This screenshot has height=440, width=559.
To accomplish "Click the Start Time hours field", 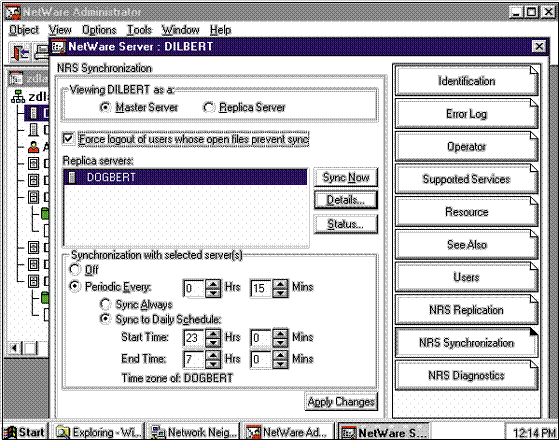I will (x=194, y=338).
